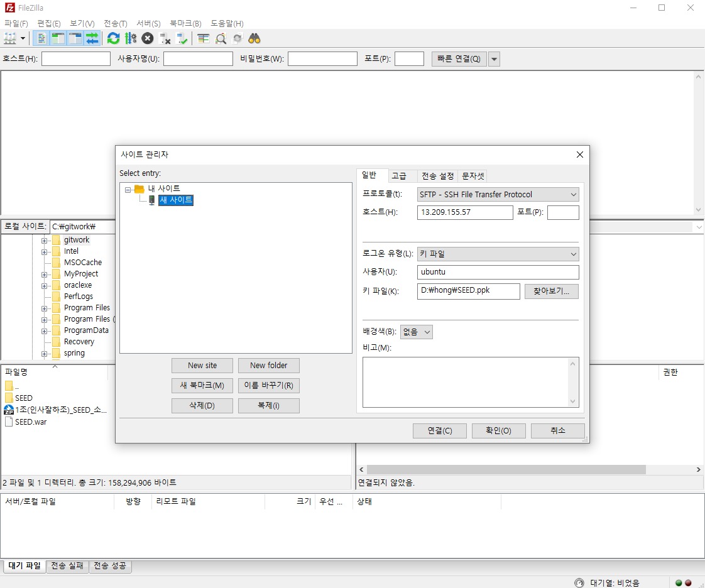Click the disconnect from server icon
Viewport: 705px width, 588px height.
click(165, 39)
